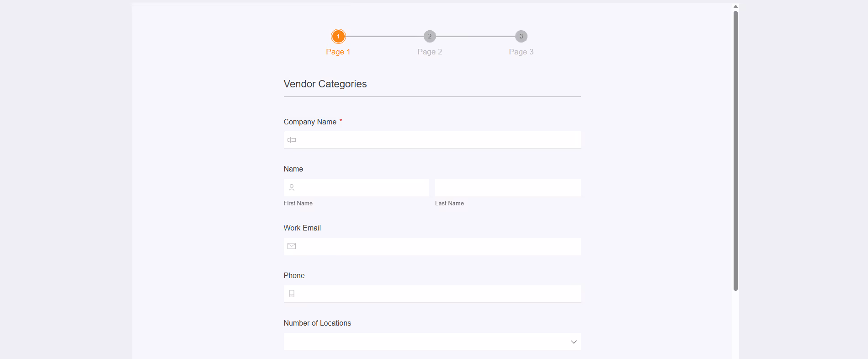Image resolution: width=868 pixels, height=359 pixels.
Task: Click the Phone input field
Action: click(x=432, y=294)
